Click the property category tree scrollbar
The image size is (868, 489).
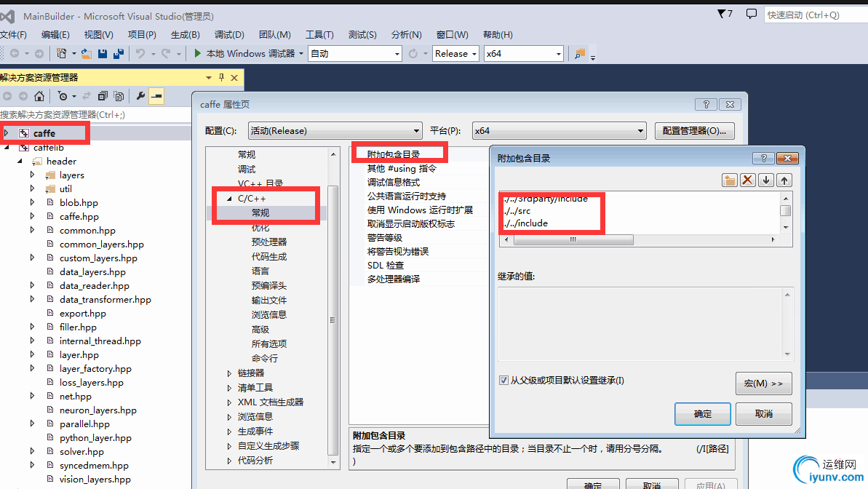pos(333,319)
